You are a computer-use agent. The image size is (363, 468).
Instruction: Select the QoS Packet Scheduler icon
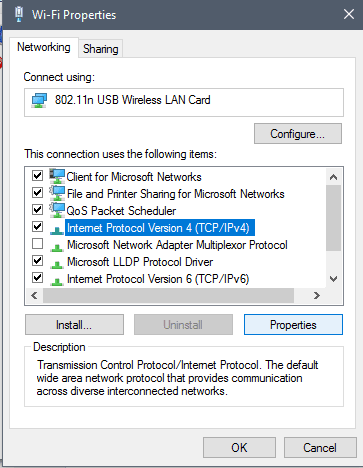pyautogui.click(x=57, y=210)
